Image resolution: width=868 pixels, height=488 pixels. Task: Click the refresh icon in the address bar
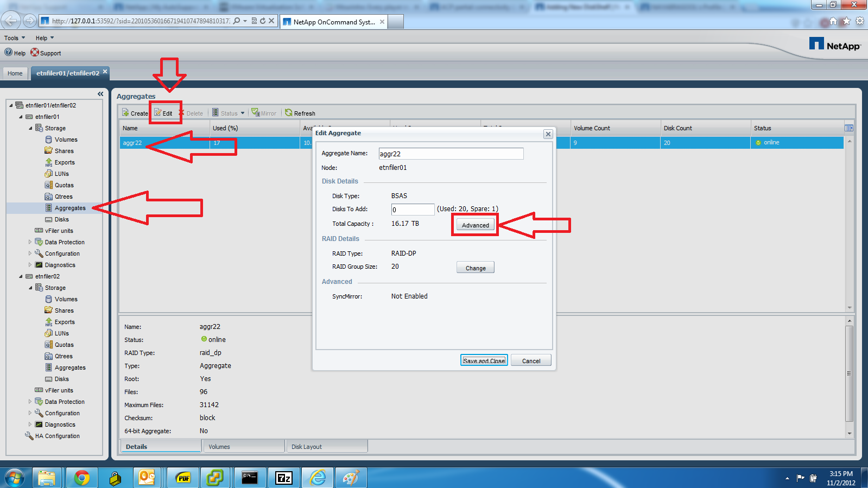click(x=263, y=21)
